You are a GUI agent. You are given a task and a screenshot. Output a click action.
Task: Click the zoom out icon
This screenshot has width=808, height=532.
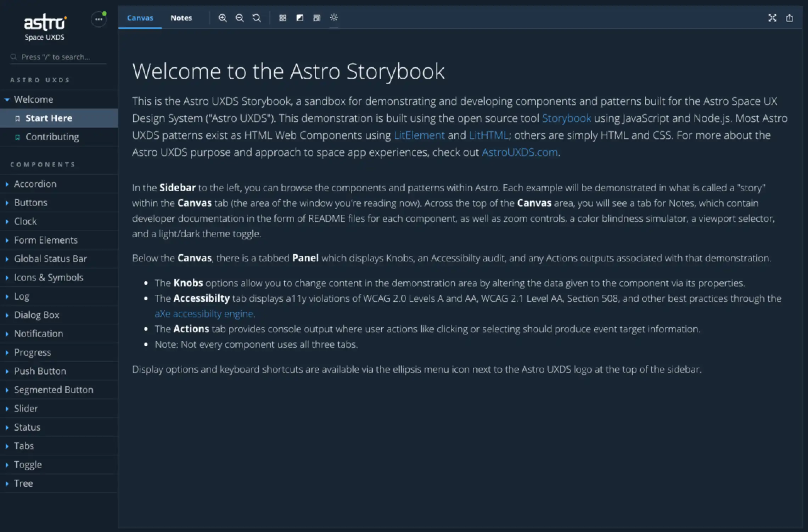point(240,18)
